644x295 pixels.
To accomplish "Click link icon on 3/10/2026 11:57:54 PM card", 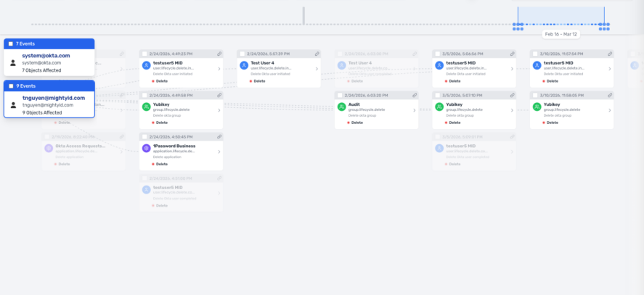I will coord(608,54).
